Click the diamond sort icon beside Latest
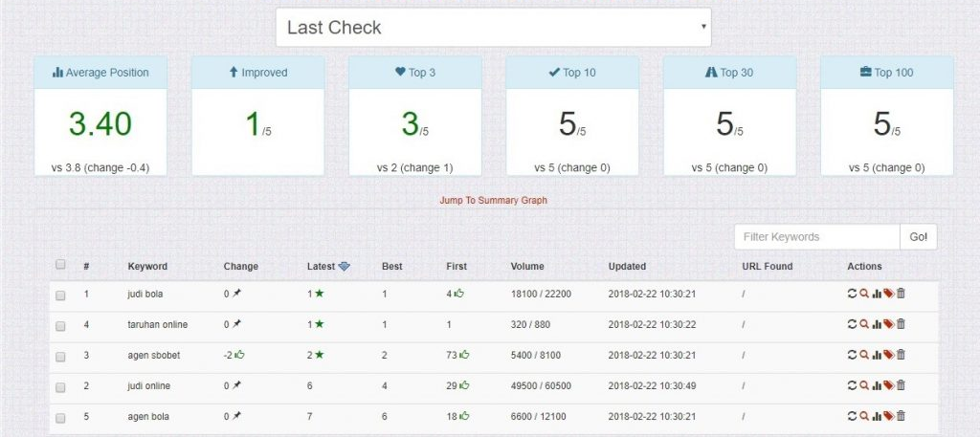 click(x=345, y=267)
